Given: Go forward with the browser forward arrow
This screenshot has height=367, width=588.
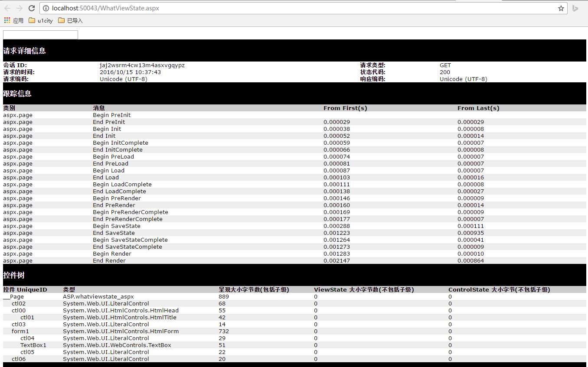Looking at the screenshot, I should point(20,8).
